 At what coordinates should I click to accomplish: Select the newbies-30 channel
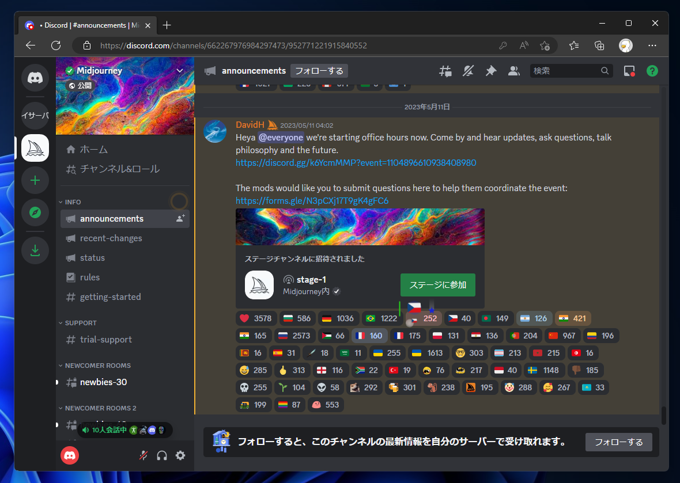125,382
